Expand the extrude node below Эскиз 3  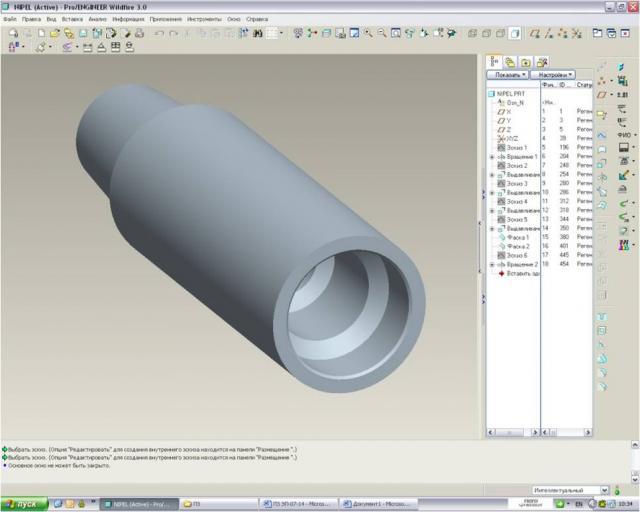(x=492, y=193)
